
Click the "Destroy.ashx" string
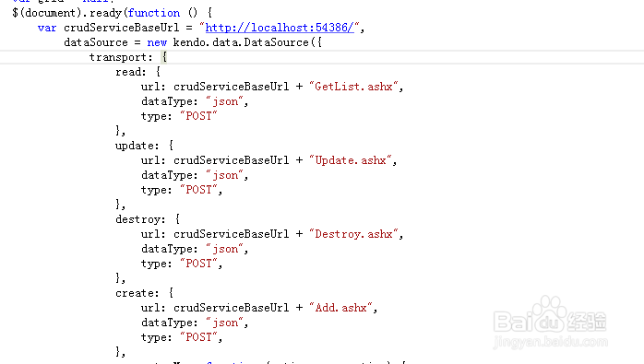click(353, 234)
